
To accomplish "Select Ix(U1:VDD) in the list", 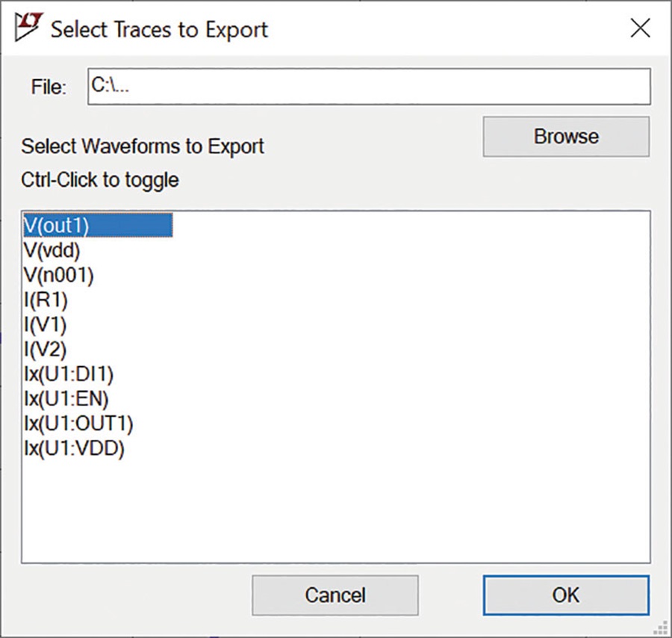I will 74,448.
